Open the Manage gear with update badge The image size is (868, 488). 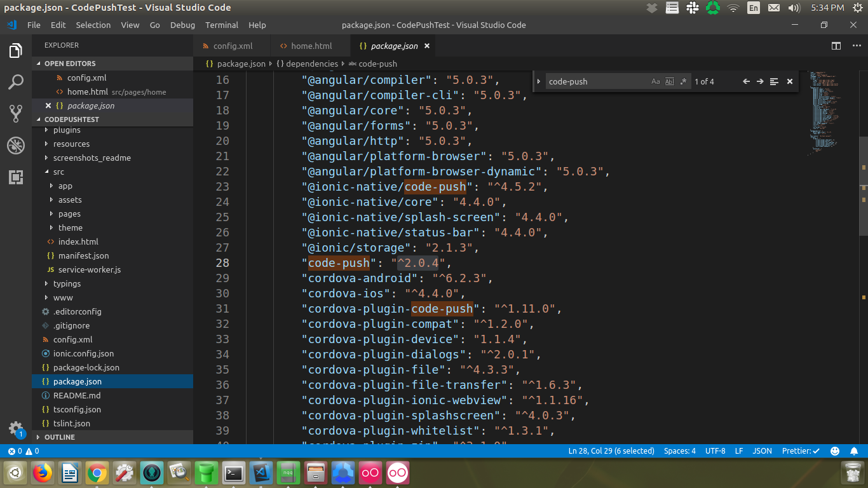click(x=16, y=428)
